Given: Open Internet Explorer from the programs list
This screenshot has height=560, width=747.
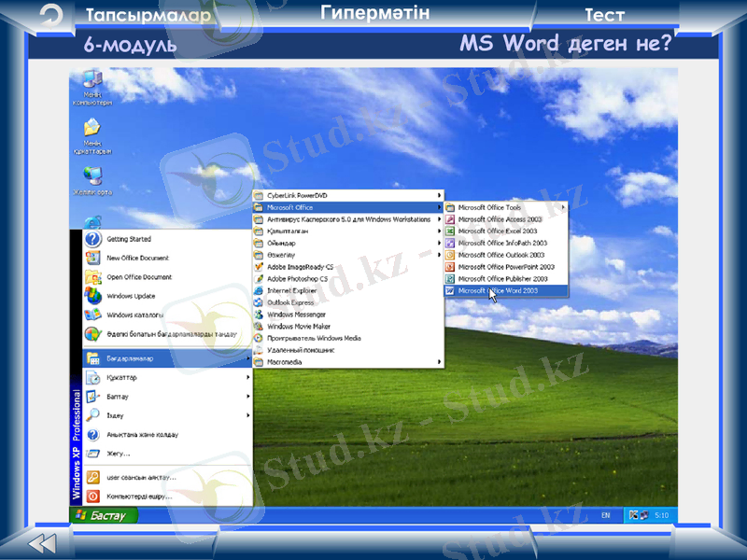Looking at the screenshot, I should tap(291, 290).
